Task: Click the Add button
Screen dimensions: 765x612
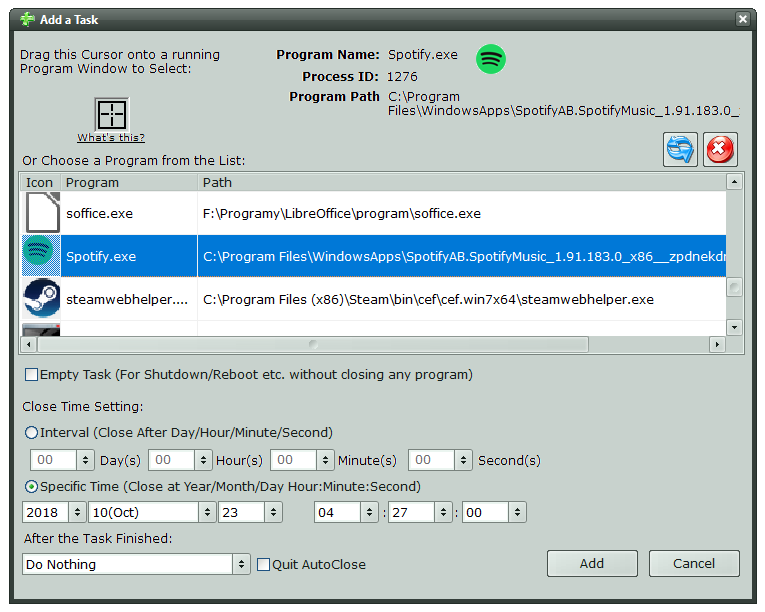Action: pyautogui.click(x=592, y=564)
